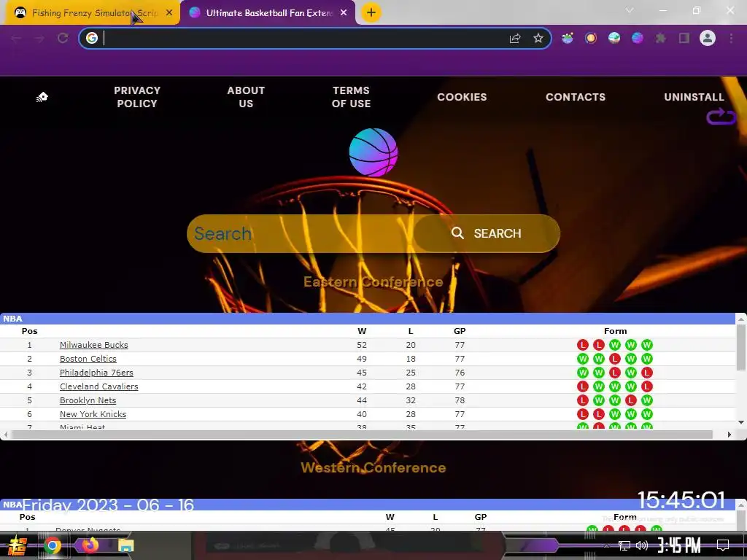Toggle the browser side panel icon
The height and width of the screenshot is (560, 747).
(684, 38)
